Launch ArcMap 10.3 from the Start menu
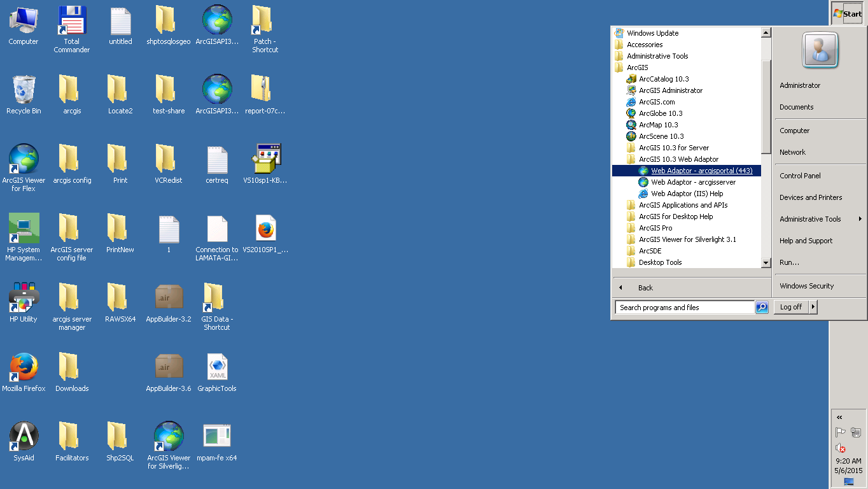868x489 pixels. click(x=659, y=125)
